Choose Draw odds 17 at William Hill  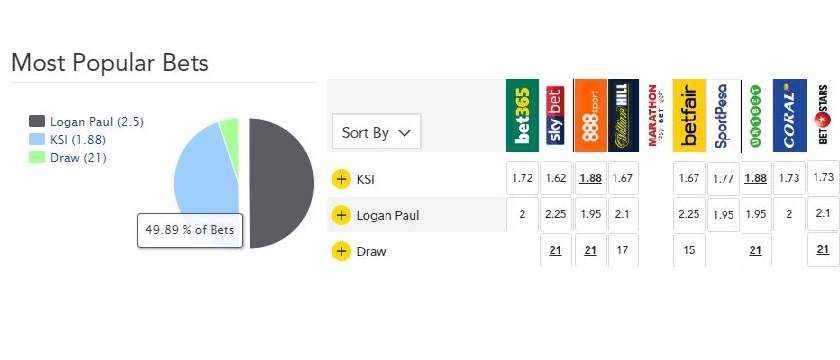[622, 250]
